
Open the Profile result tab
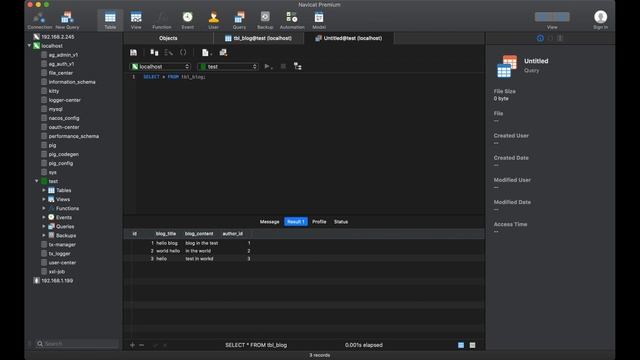[319, 222]
